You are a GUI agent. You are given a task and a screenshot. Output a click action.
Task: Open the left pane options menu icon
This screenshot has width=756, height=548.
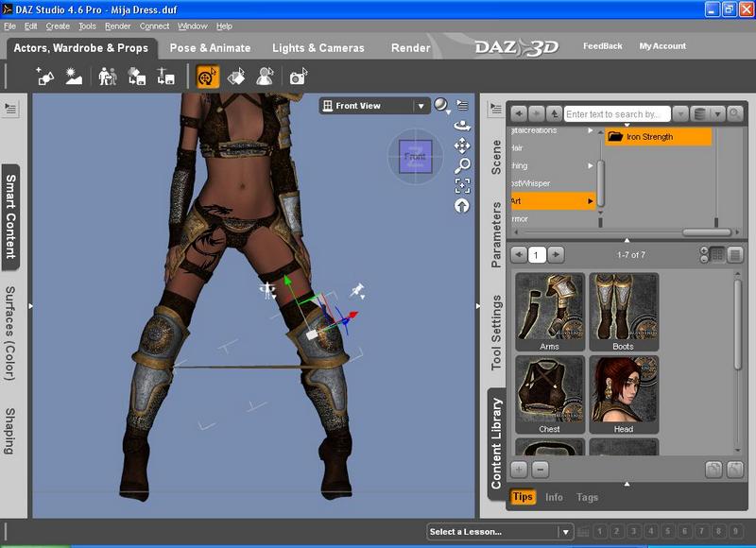click(10, 109)
